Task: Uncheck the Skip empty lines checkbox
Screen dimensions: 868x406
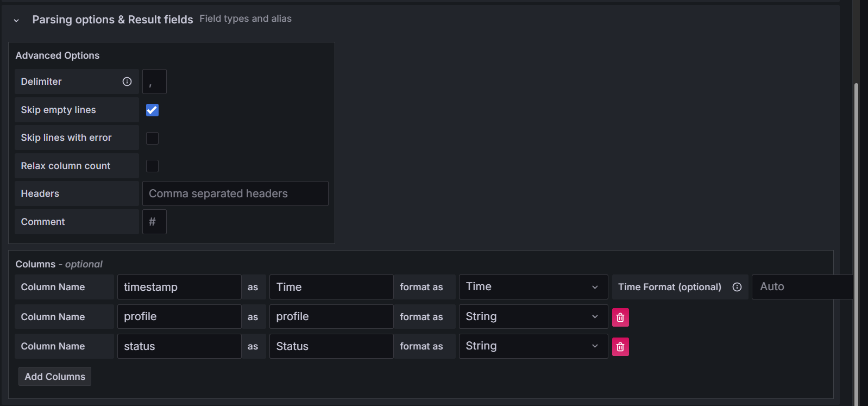Action: 153,110
